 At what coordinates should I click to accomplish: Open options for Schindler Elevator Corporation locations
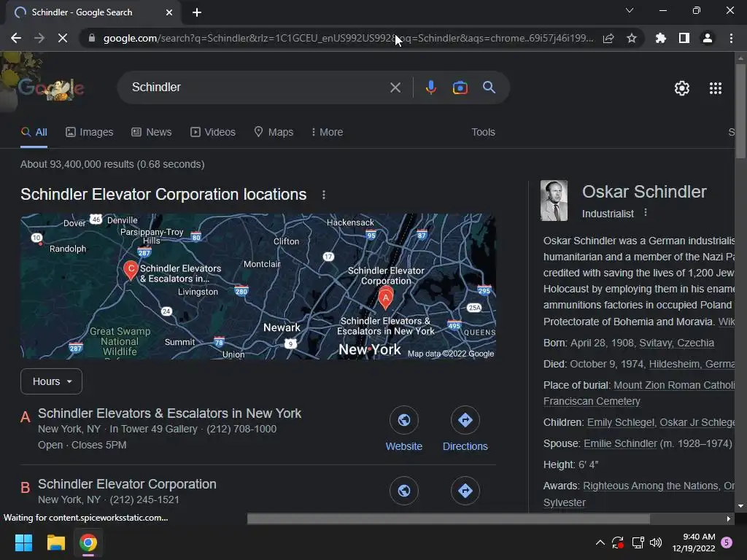point(324,195)
